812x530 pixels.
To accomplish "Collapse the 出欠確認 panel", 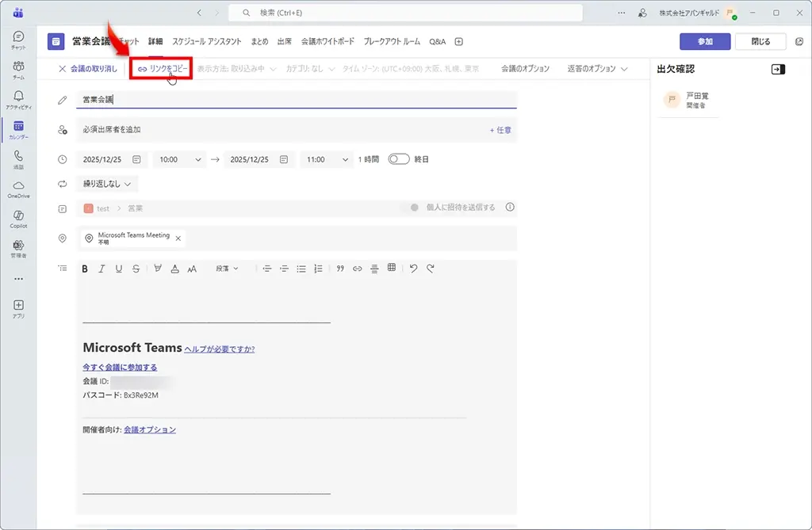I will click(x=777, y=70).
